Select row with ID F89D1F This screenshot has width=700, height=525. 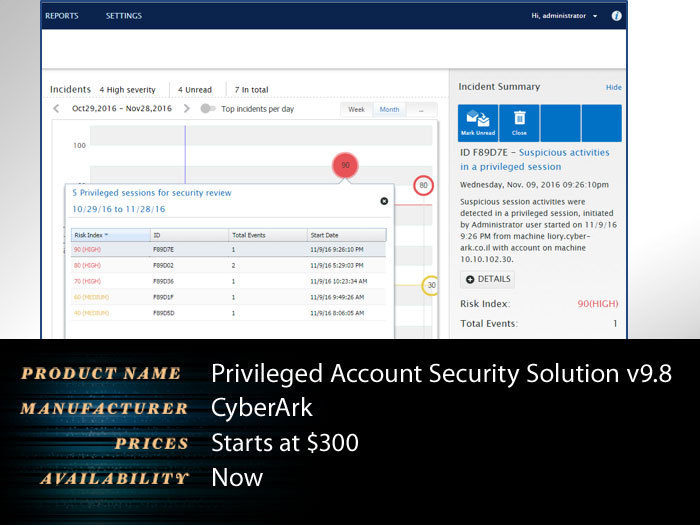pyautogui.click(x=228, y=297)
